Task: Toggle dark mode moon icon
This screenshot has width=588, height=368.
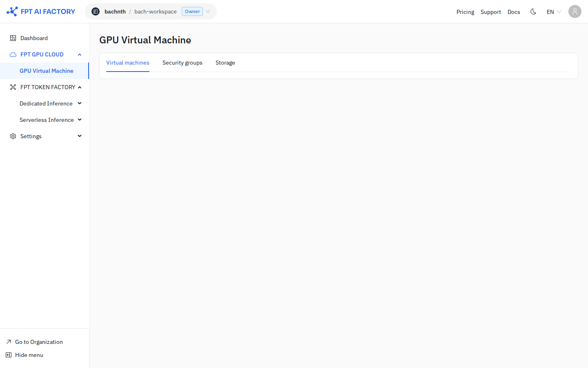Action: click(533, 11)
